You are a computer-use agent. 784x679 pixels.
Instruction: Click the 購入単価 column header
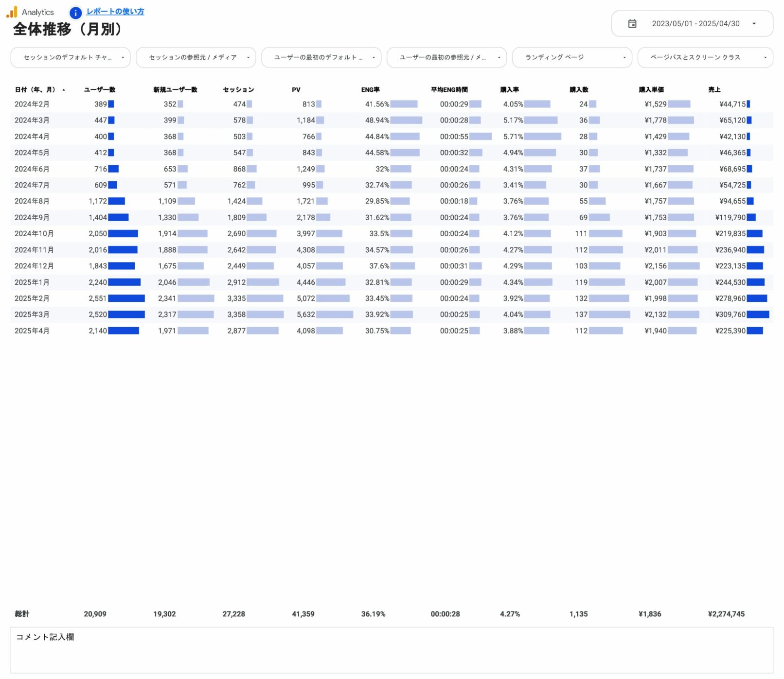pyautogui.click(x=651, y=90)
